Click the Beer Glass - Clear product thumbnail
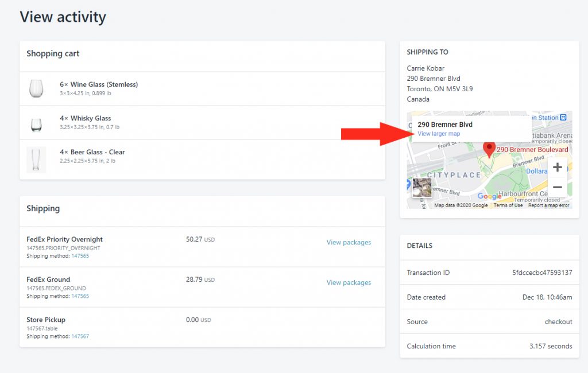Viewport: 588px width, 373px height. coord(36,160)
